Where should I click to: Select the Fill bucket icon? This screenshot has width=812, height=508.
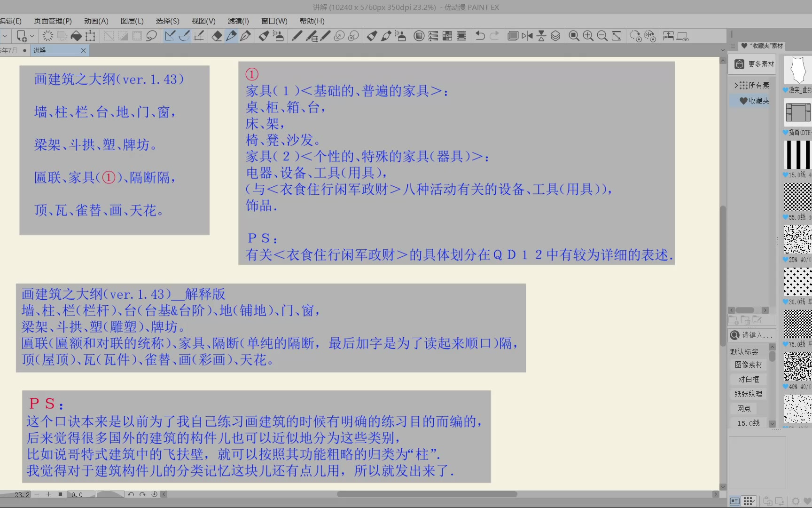coord(76,36)
